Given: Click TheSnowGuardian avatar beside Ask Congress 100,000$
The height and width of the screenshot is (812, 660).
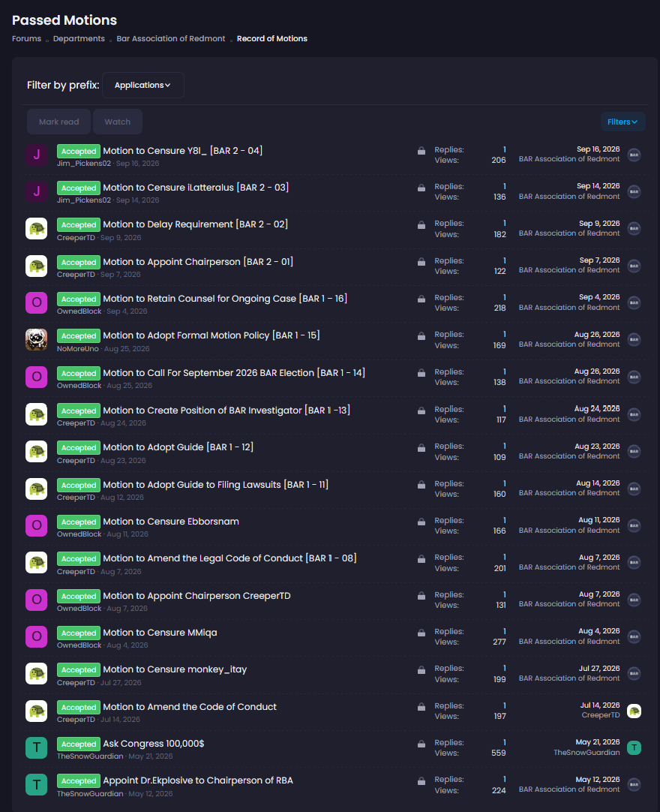Looking at the screenshot, I should click(x=36, y=747).
